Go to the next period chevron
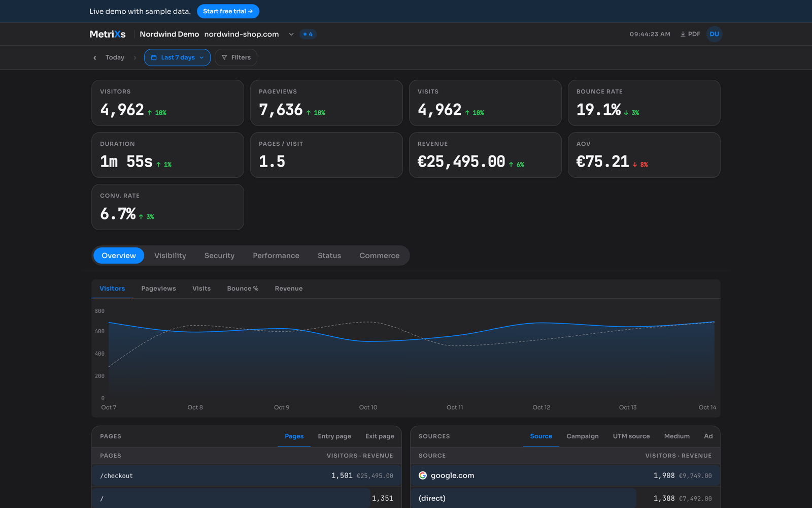This screenshot has height=508, width=812. pos(134,57)
